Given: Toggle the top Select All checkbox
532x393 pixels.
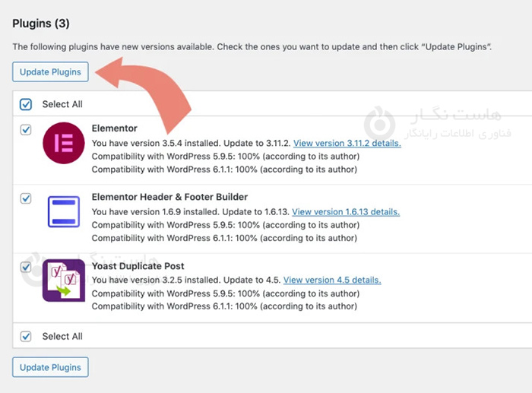Looking at the screenshot, I should point(26,104).
